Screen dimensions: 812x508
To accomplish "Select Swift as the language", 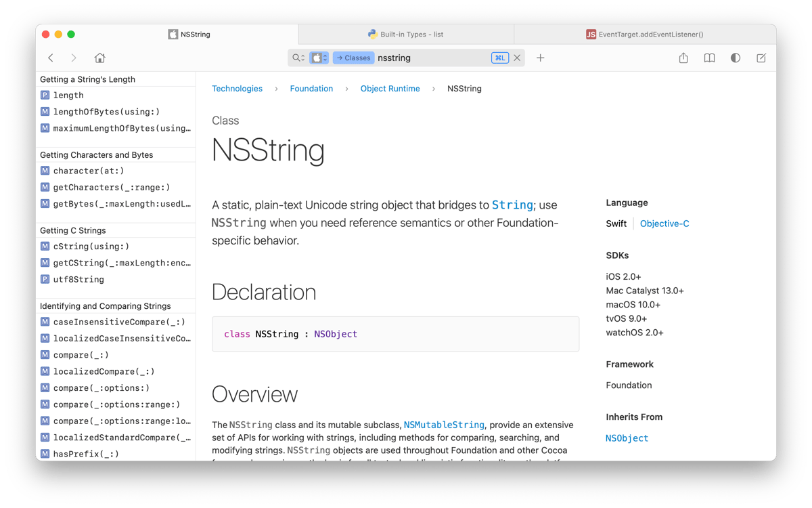I will [x=616, y=224].
